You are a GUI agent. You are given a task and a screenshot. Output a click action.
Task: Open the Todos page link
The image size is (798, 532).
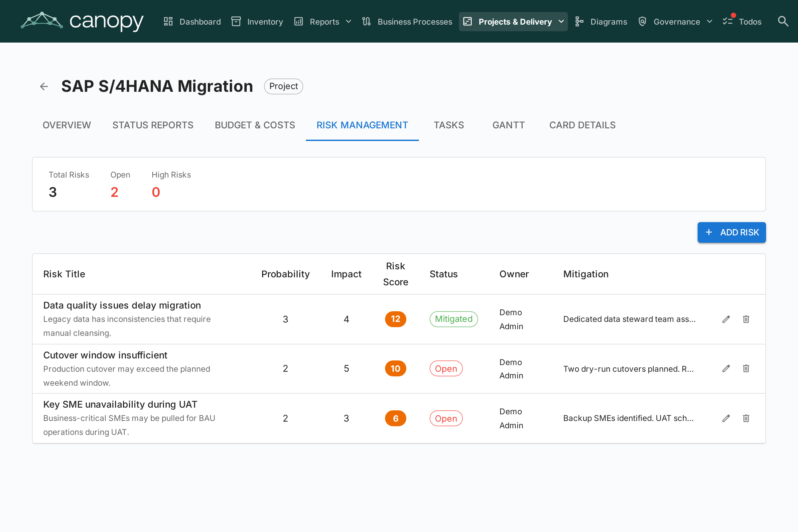[x=742, y=22]
